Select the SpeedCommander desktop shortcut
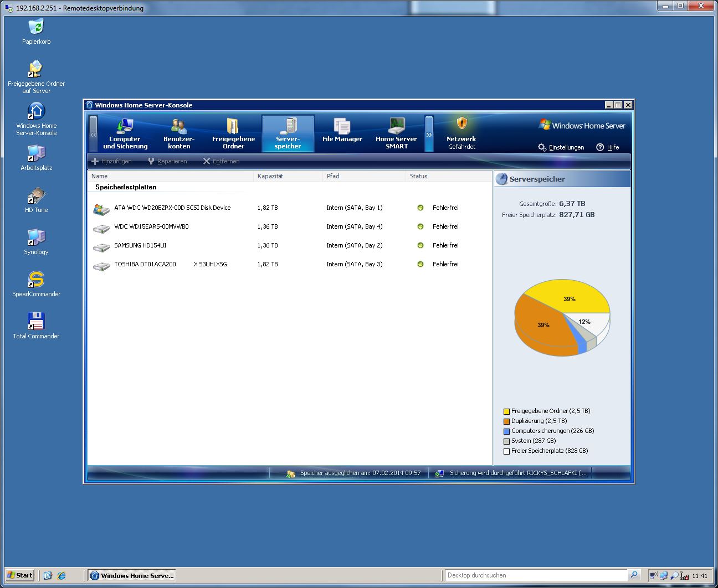718x588 pixels. click(x=36, y=283)
